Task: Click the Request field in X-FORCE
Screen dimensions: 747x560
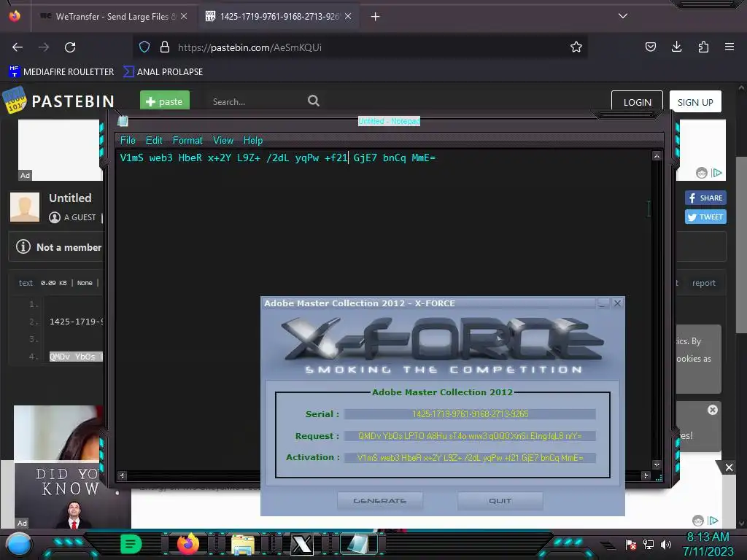Action: tap(470, 436)
